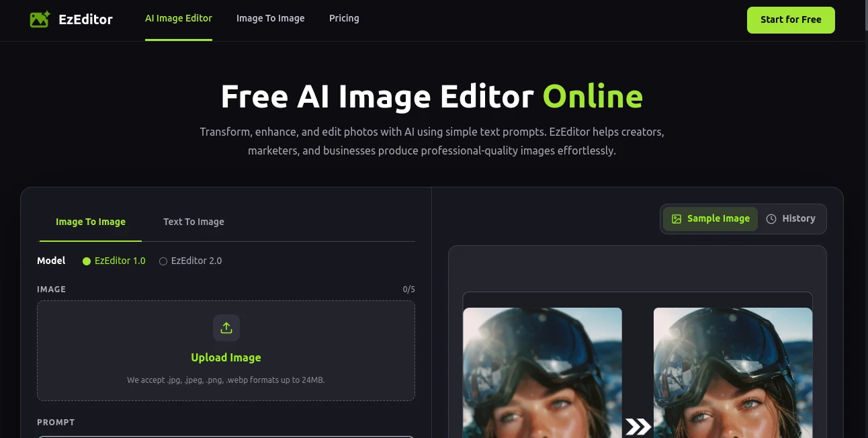Click the Upload Image label
This screenshot has height=438, width=868.
(226, 358)
